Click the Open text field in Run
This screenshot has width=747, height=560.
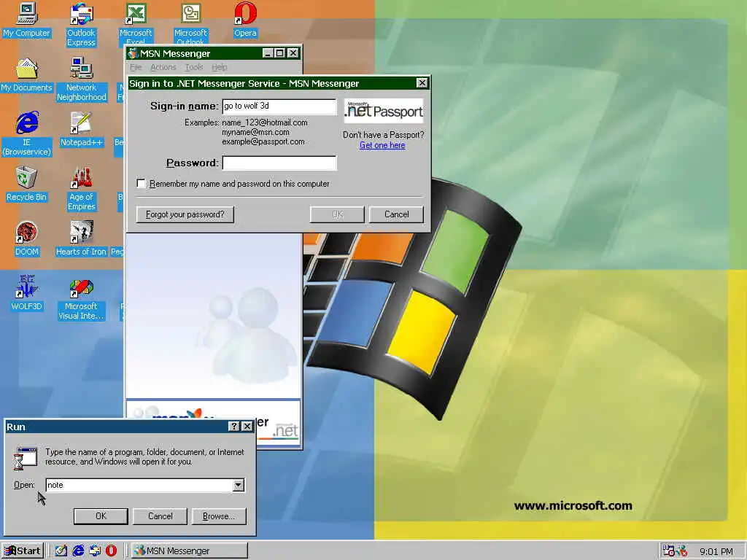[x=139, y=485]
